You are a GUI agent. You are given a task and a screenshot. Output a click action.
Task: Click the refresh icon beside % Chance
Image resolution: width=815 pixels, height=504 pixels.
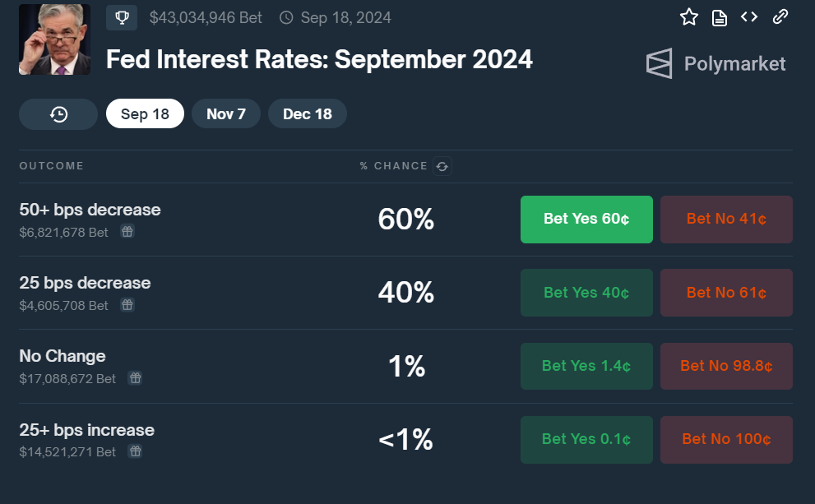442,166
